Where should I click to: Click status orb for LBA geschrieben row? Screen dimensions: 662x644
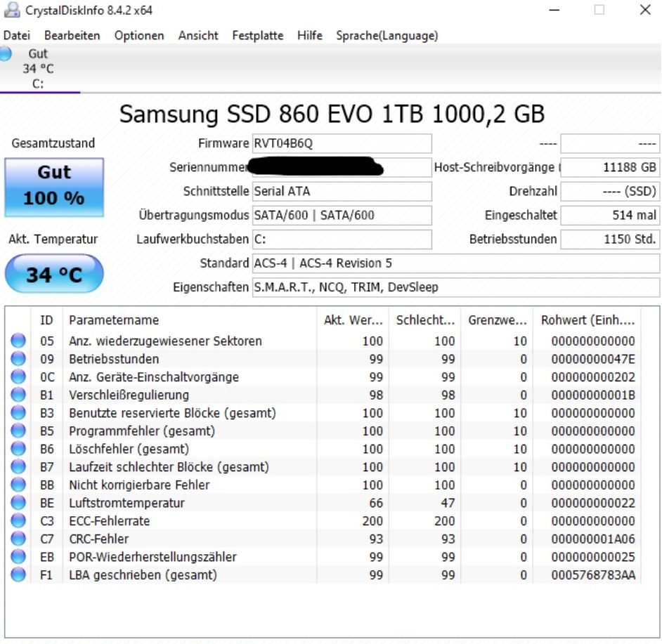18,574
